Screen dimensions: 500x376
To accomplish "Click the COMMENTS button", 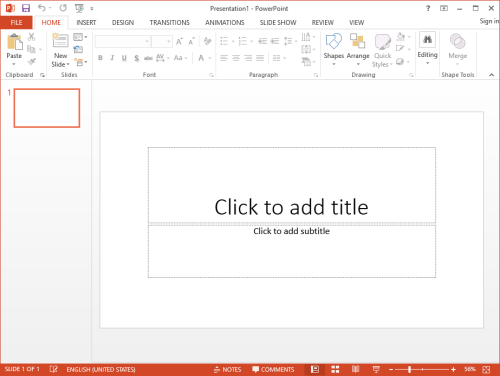I will pyautogui.click(x=273, y=369).
